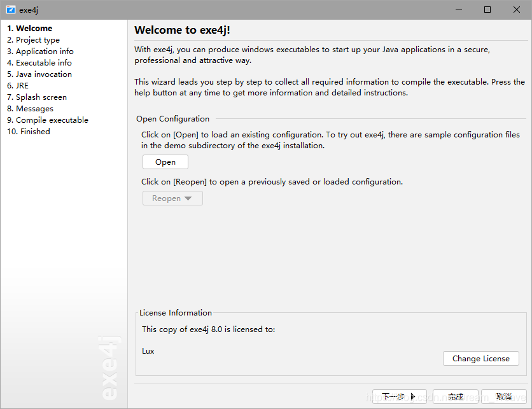Go to the next wizard step
Viewport: 532px width, 409px height.
coord(399,397)
